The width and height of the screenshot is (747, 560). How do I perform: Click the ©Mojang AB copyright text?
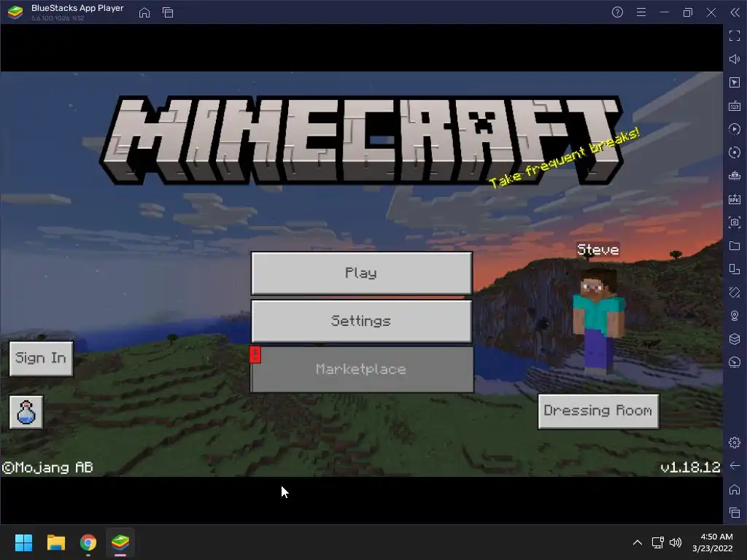47,467
